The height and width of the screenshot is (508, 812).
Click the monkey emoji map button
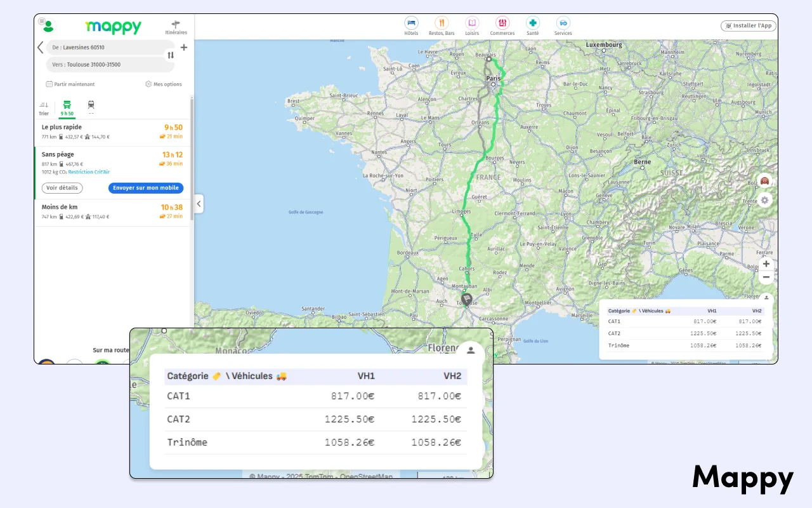tap(765, 181)
